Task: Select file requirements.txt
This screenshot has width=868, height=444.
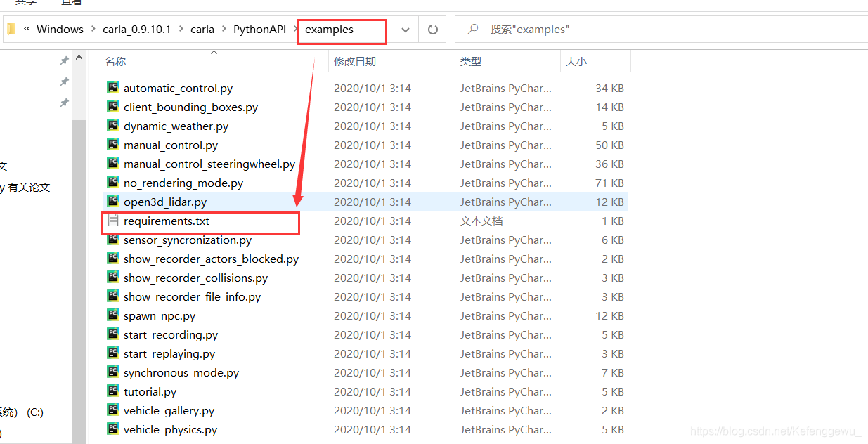Action: pos(167,221)
